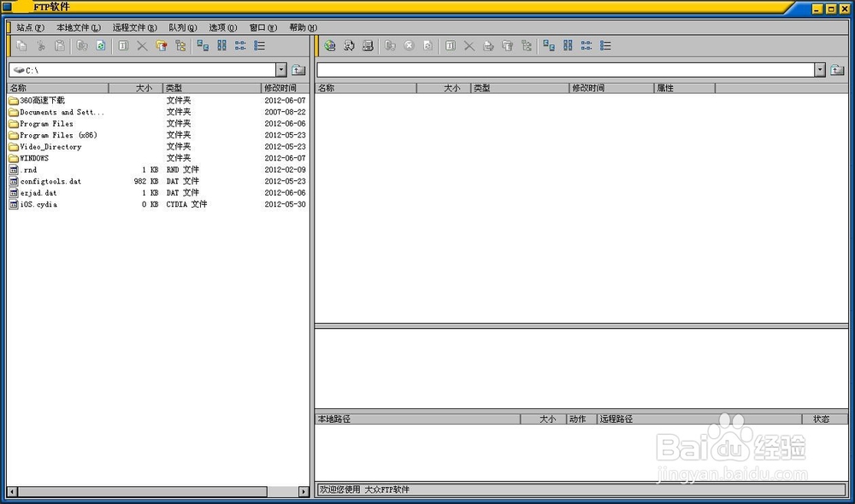The width and height of the screenshot is (855, 504).
Task: Click the local scrollbar right arrow
Action: (x=304, y=491)
